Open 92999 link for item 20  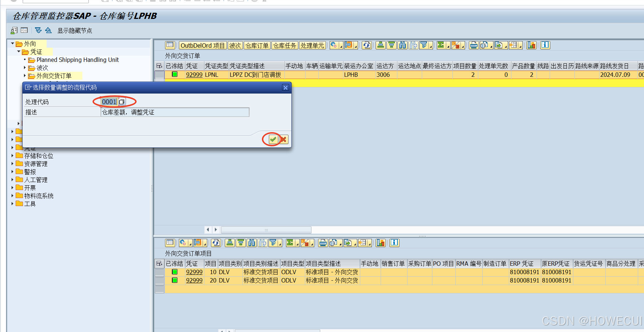click(x=194, y=280)
